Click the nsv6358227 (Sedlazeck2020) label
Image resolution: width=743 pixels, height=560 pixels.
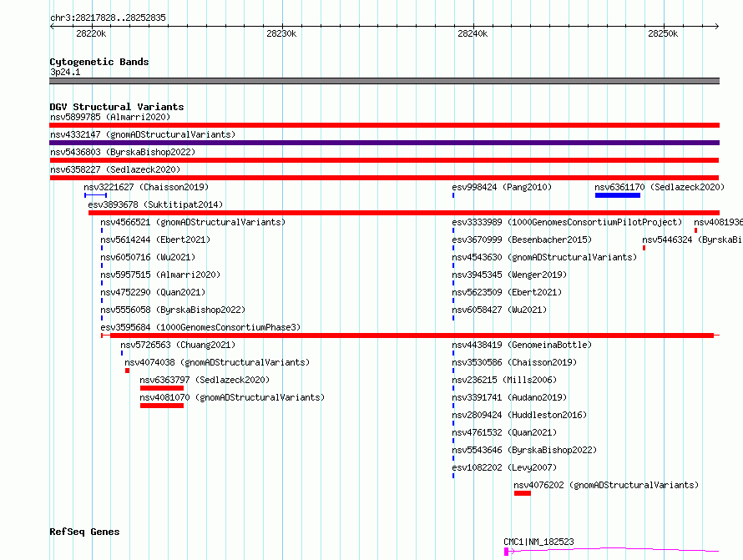(x=115, y=169)
